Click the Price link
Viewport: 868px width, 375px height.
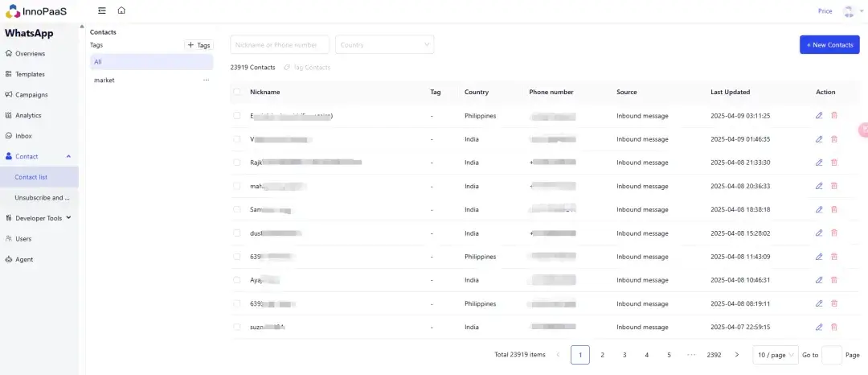point(825,11)
